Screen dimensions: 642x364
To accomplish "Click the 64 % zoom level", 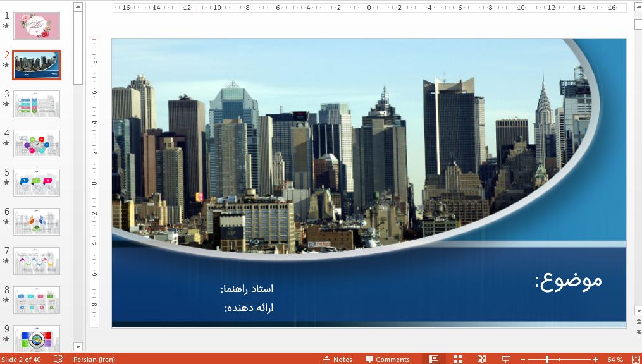I will coord(615,359).
